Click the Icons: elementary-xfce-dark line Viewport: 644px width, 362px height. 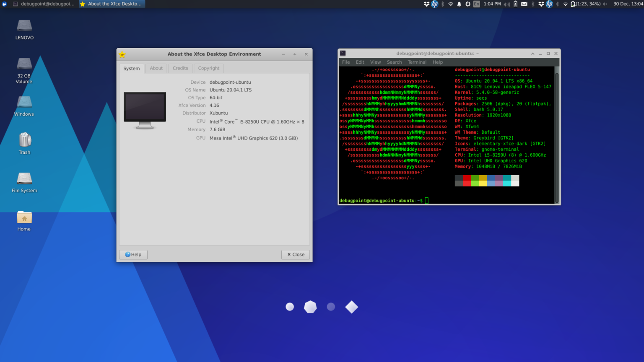click(500, 144)
